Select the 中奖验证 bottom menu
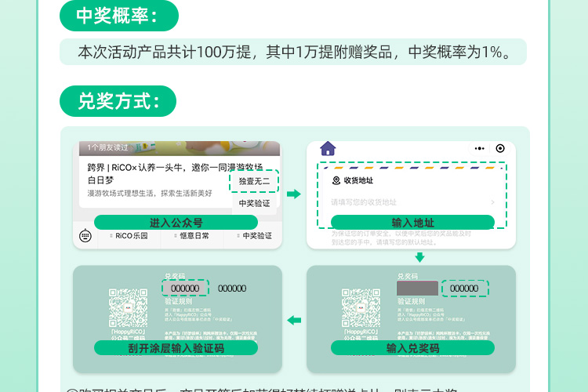 pyautogui.click(x=255, y=235)
